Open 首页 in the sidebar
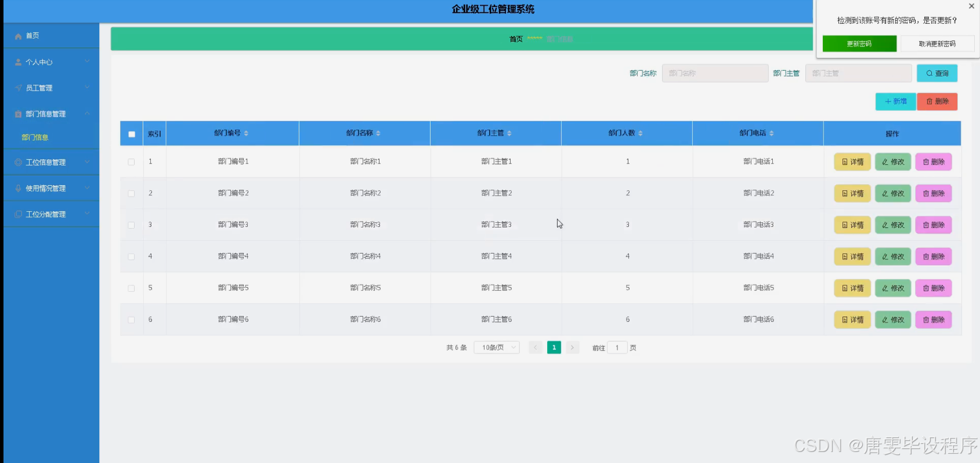Image resolution: width=980 pixels, height=463 pixels. [x=51, y=36]
